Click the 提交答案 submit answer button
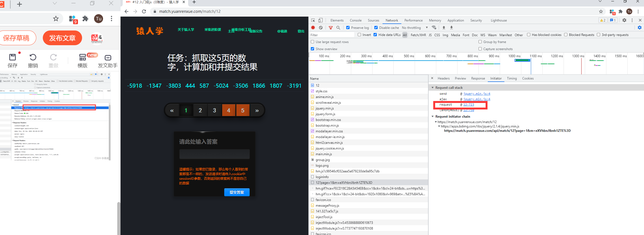Screen dimensions: 644x235 [x=237, y=192]
